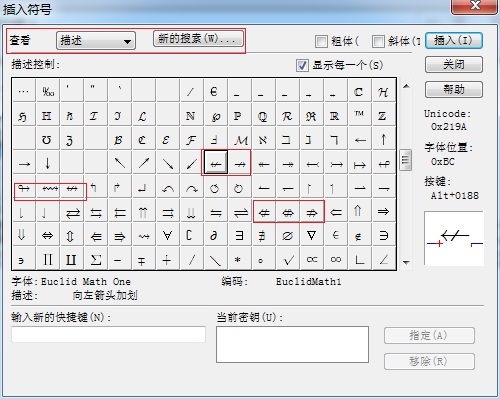
Task: Select the summation Σ symbol
Action: pyautogui.click(x=96, y=259)
